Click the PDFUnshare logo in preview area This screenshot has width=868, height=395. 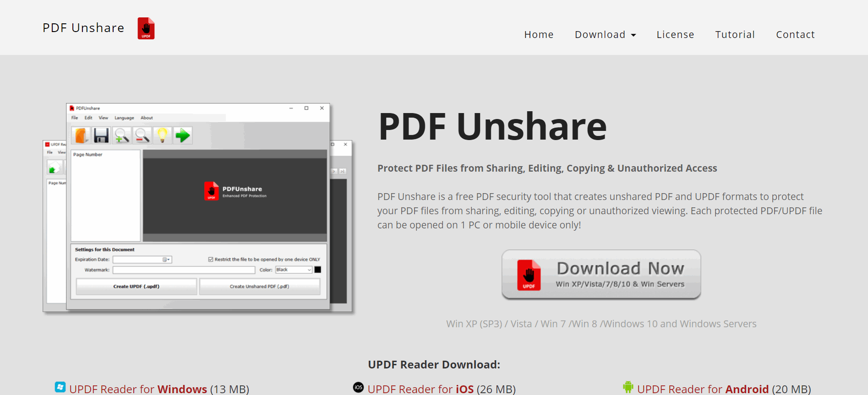235,191
